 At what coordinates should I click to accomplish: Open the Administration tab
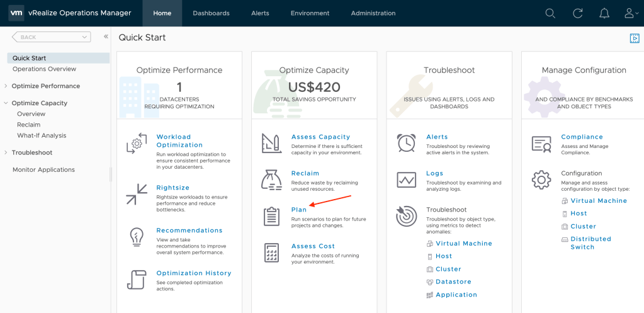(373, 13)
